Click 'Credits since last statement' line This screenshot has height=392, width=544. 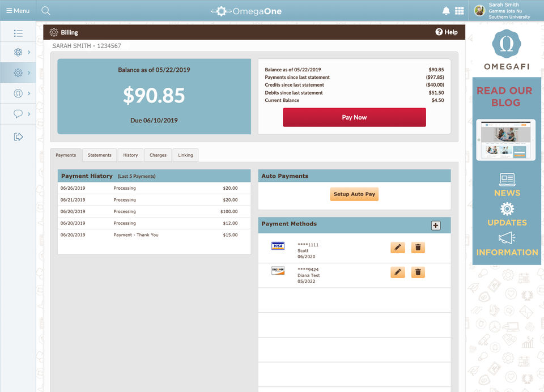(354, 84)
